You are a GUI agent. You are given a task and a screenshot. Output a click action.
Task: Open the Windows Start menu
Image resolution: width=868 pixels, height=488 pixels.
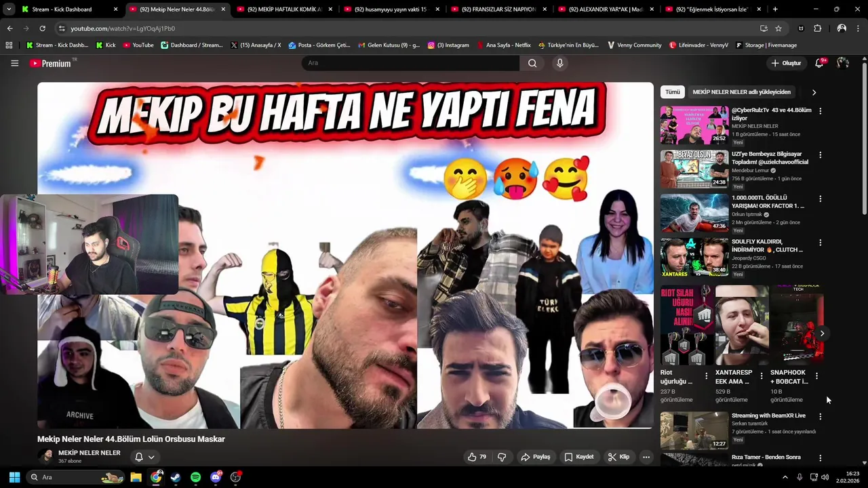click(14, 477)
